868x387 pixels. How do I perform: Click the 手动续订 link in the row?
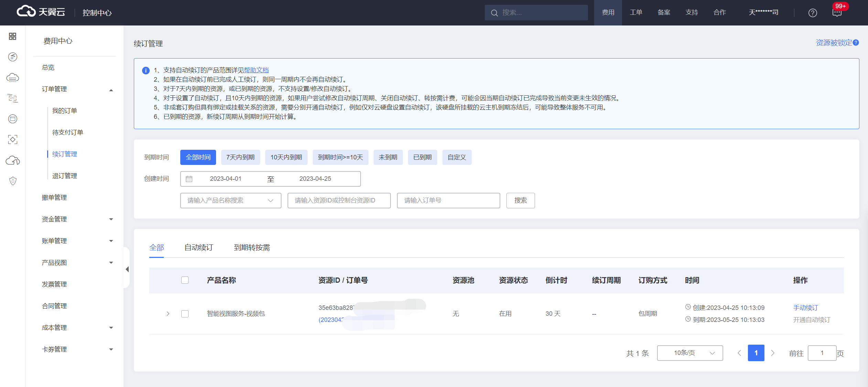coord(805,307)
